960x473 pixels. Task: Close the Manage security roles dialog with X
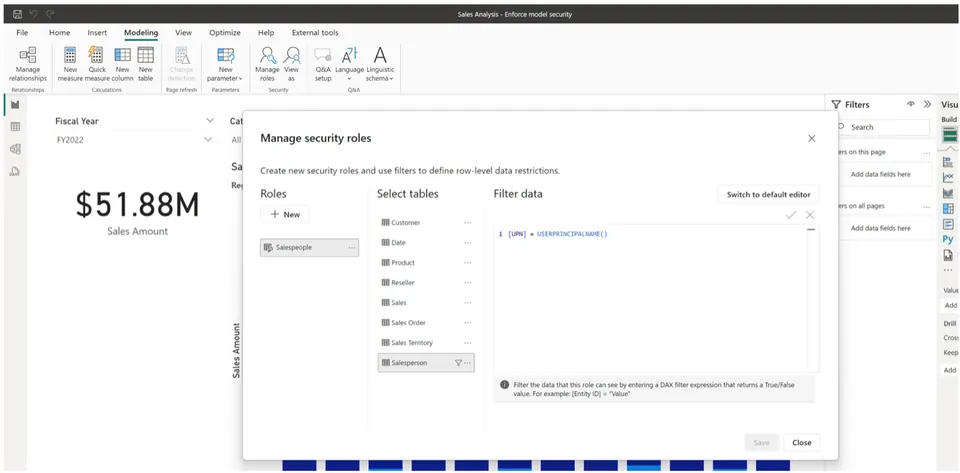811,138
